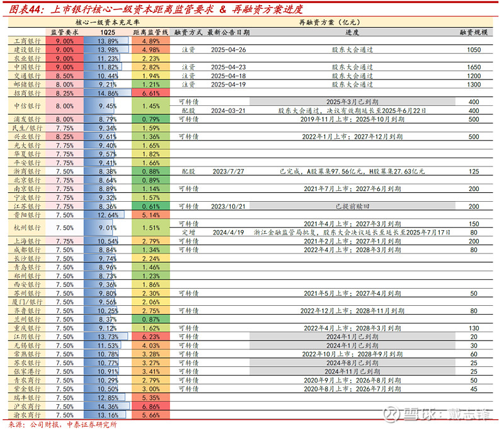Screen dimensions: 504x430
Task: Select the 1050 financing amount for 建设银行
Action: click(473, 49)
